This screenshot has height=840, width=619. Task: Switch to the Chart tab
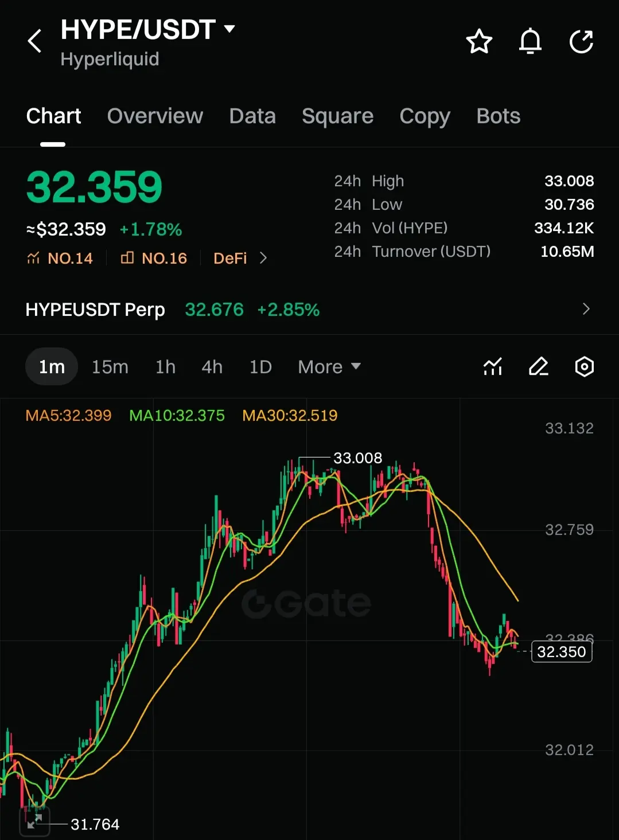tap(53, 116)
